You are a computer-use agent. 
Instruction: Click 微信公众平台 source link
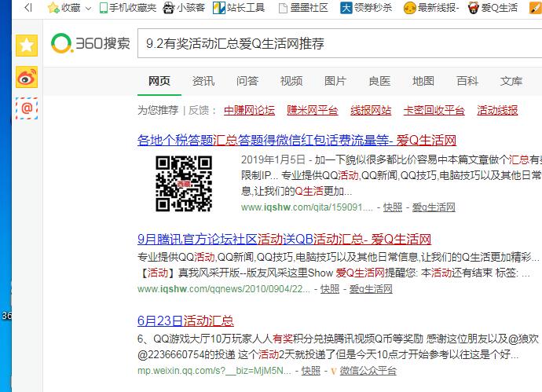coord(368,371)
